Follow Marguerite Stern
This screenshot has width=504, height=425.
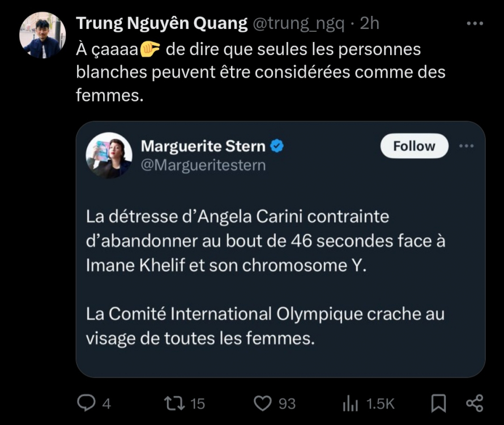(x=414, y=146)
